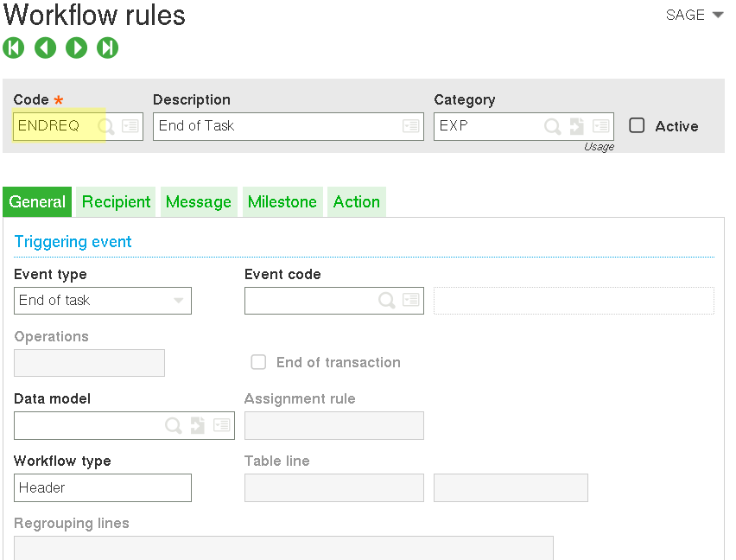Switch to the Recipient tab
The width and height of the screenshot is (736, 560).
[115, 201]
